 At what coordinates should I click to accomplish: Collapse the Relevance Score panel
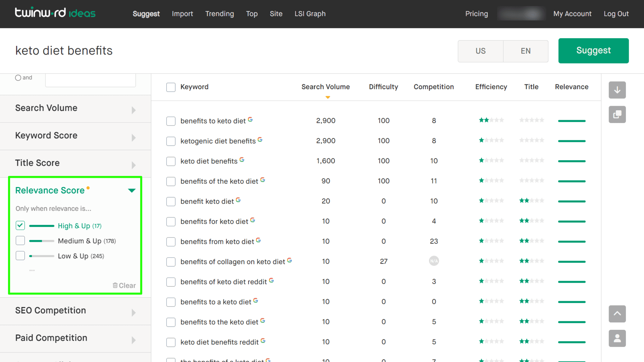click(x=132, y=190)
